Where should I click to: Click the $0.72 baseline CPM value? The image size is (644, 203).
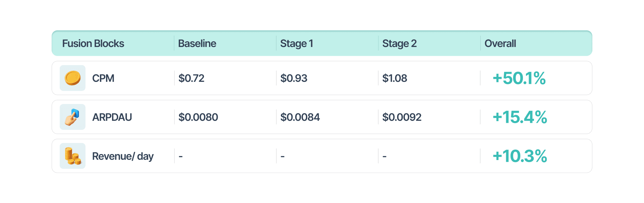pyautogui.click(x=191, y=78)
